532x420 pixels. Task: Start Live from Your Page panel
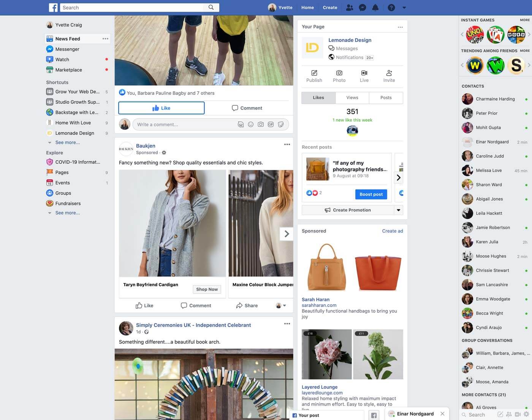click(364, 76)
